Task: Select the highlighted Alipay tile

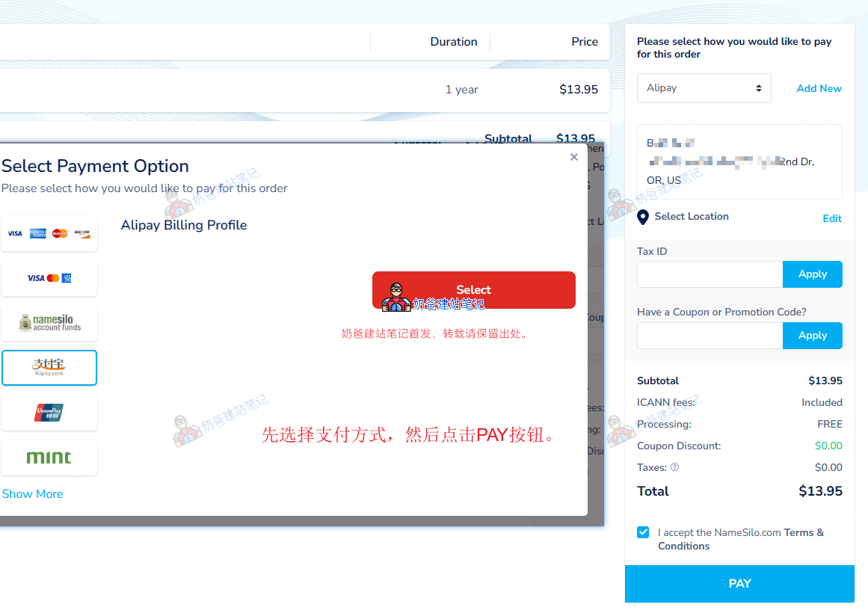Action: [49, 367]
